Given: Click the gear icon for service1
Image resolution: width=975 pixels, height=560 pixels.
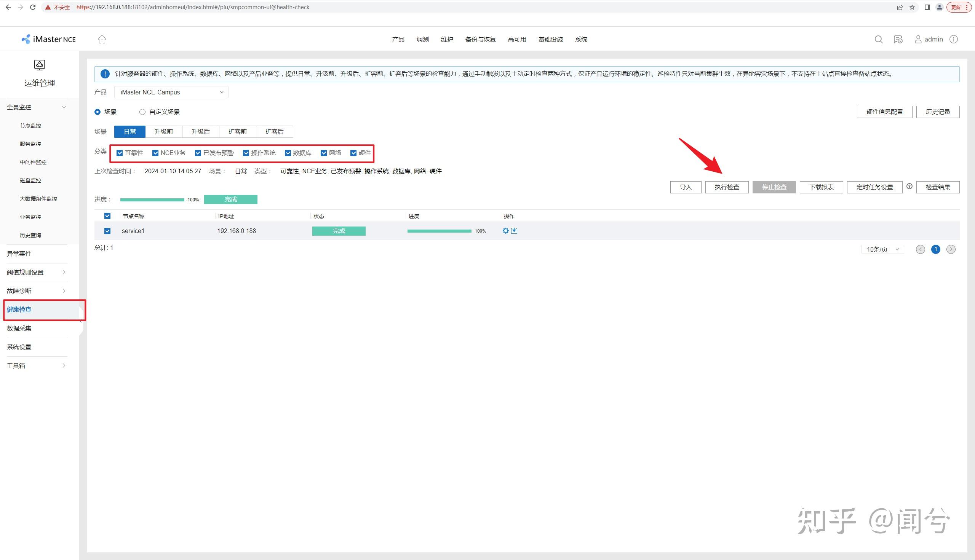Looking at the screenshot, I should click(x=505, y=231).
